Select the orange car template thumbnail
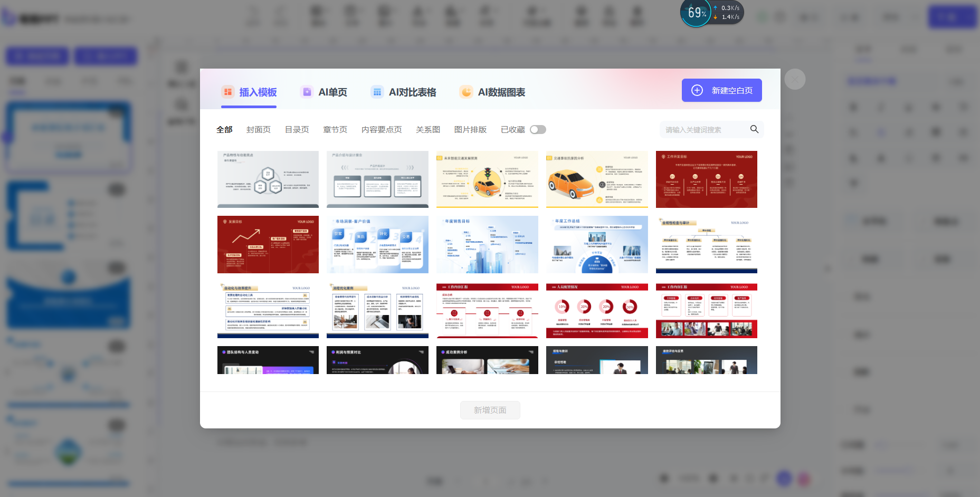The height and width of the screenshot is (497, 980). pos(597,179)
